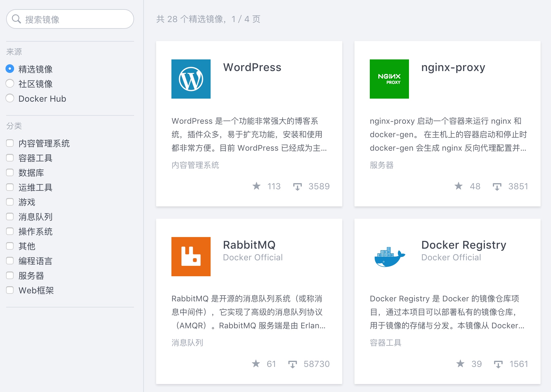551x392 pixels.
Task: Click the star icon on WordPress card
Action: (x=257, y=186)
